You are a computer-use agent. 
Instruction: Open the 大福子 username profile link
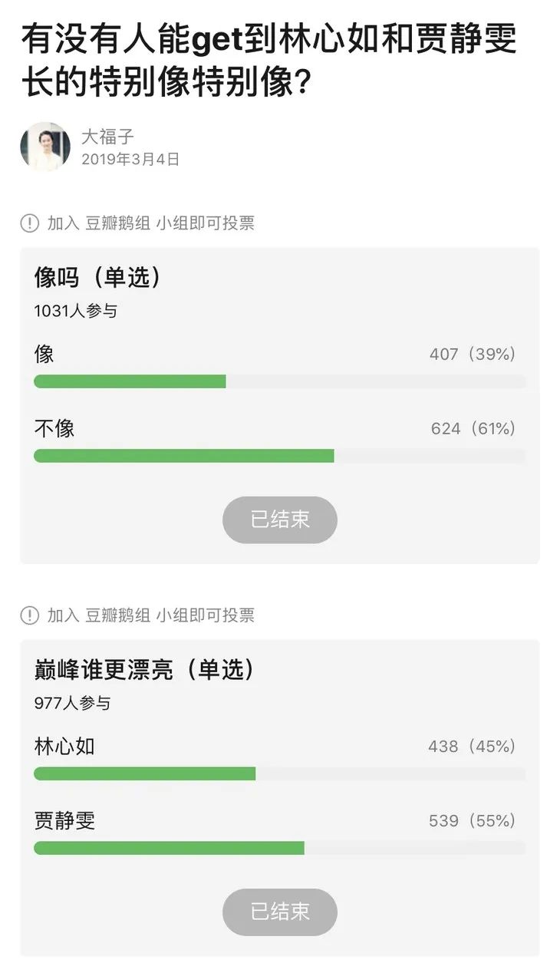pos(108,137)
